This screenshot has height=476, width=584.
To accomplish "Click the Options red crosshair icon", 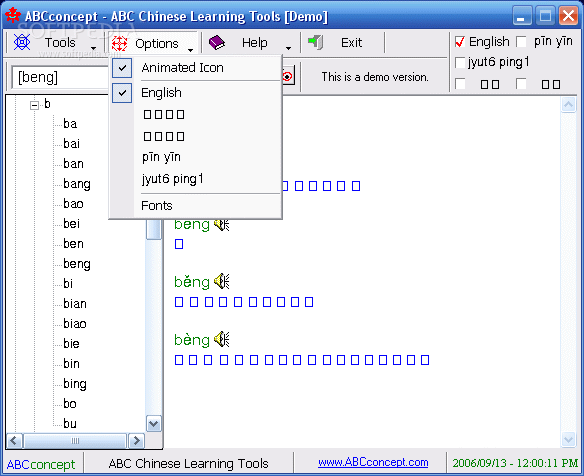I will click(120, 43).
